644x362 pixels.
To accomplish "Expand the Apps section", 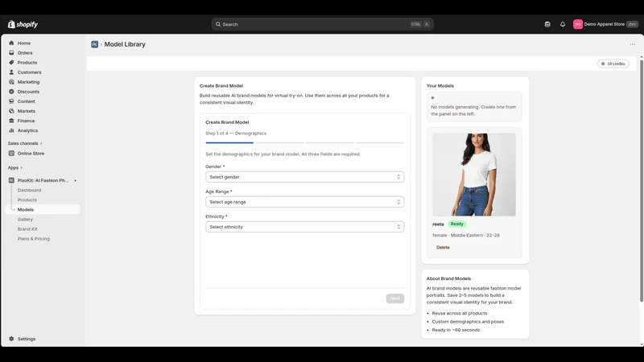I will click(x=15, y=167).
